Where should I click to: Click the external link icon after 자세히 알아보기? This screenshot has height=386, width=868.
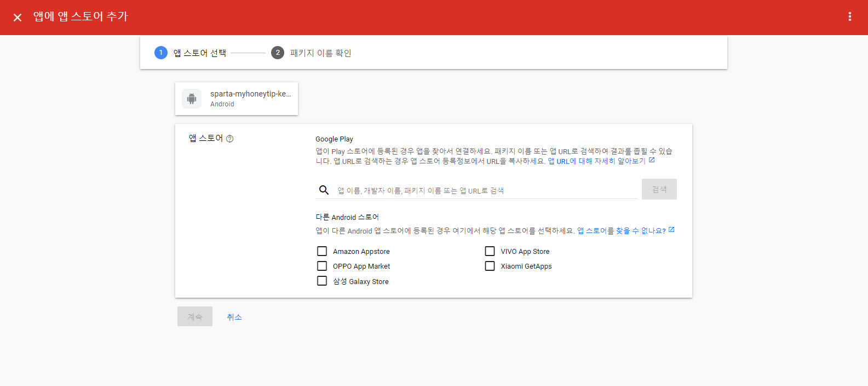(x=652, y=160)
